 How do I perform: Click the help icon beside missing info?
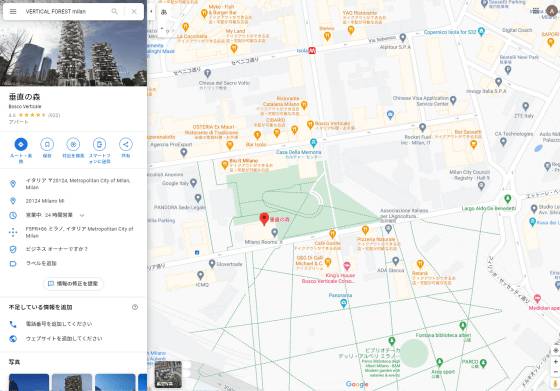pyautogui.click(x=135, y=307)
